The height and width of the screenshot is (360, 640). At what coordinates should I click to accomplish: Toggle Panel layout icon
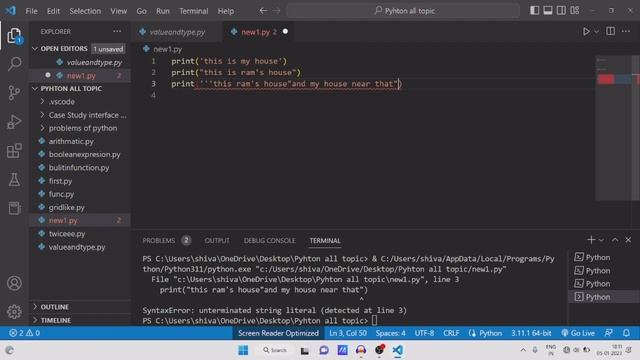[x=548, y=11]
